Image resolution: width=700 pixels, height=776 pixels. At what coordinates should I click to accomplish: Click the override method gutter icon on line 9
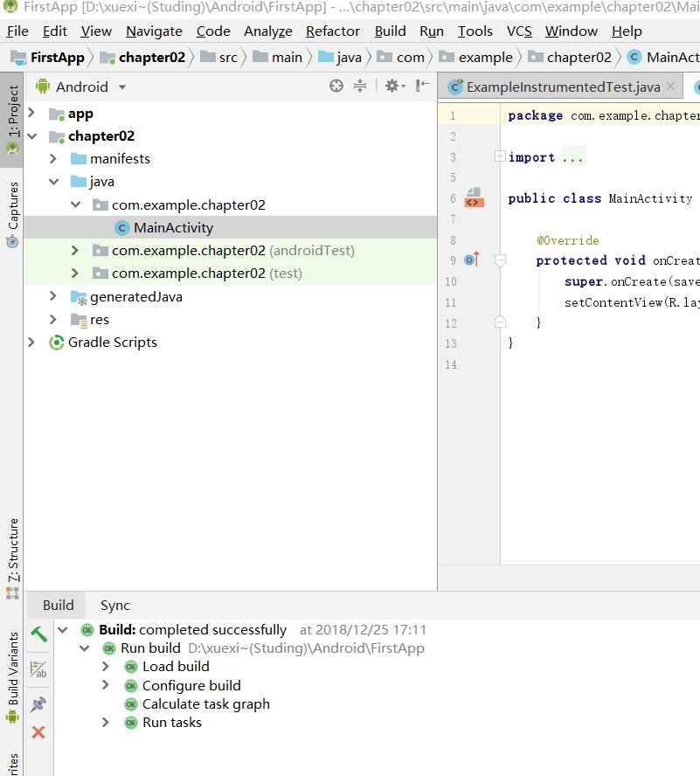(472, 260)
